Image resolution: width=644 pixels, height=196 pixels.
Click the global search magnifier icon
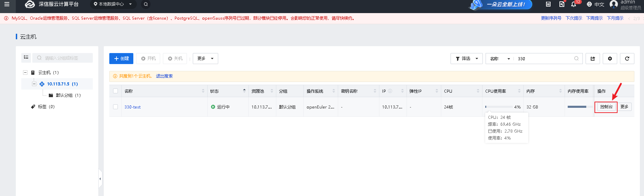point(146,4)
